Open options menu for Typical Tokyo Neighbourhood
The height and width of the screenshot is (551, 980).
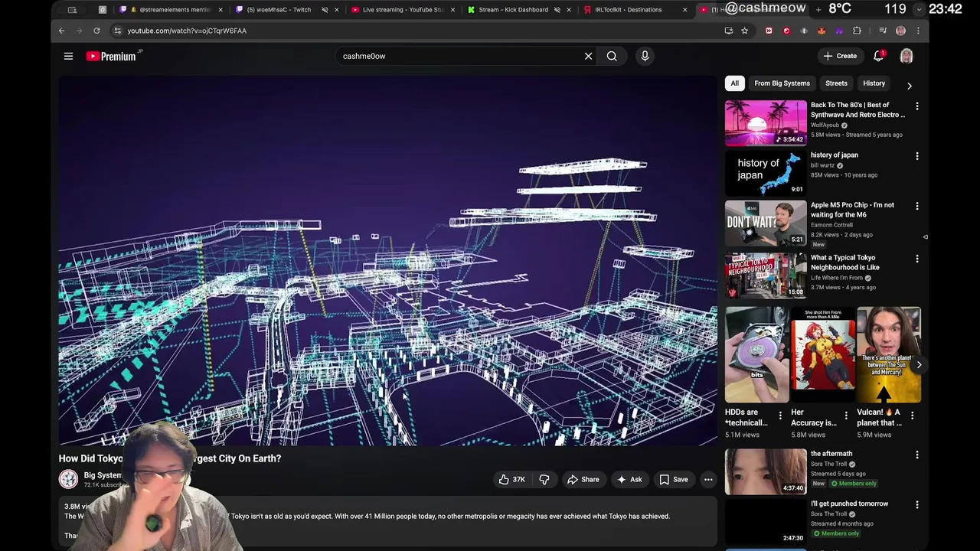917,259
